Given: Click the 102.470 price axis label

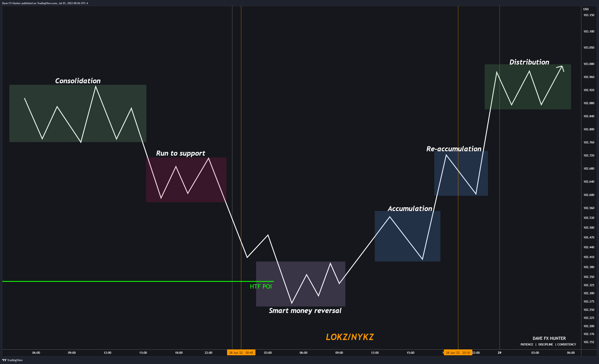Looking at the screenshot, I should coord(589,237).
